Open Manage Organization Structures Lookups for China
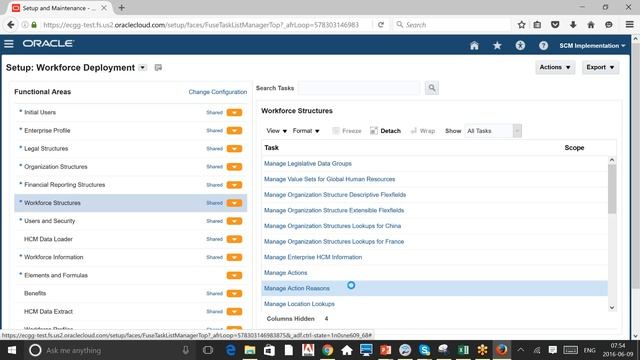This screenshot has width=640, height=360. click(332, 226)
